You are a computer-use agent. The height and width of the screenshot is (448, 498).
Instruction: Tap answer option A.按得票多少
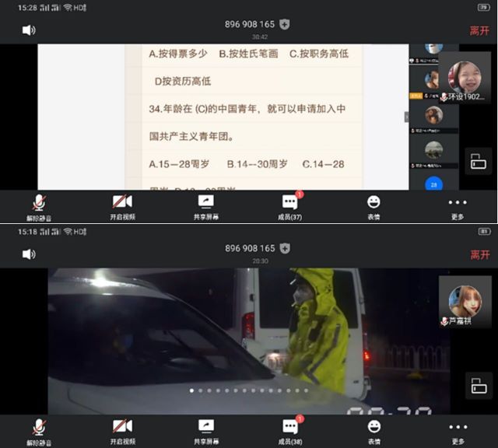178,54
